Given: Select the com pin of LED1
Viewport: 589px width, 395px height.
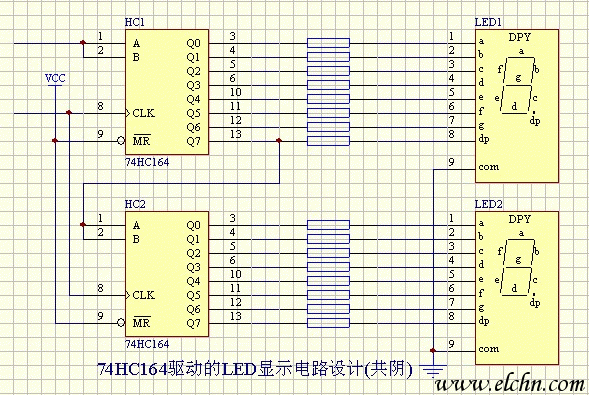Looking at the screenshot, I should [488, 167].
